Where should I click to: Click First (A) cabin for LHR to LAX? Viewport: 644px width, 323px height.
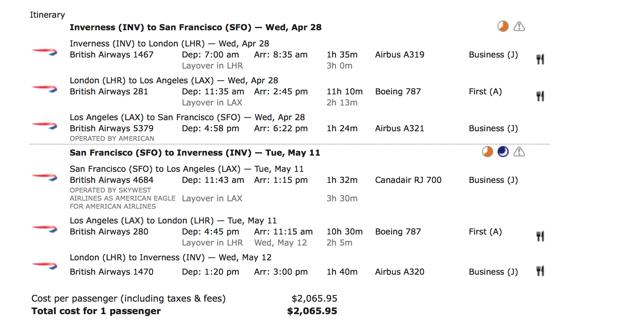[x=485, y=91]
